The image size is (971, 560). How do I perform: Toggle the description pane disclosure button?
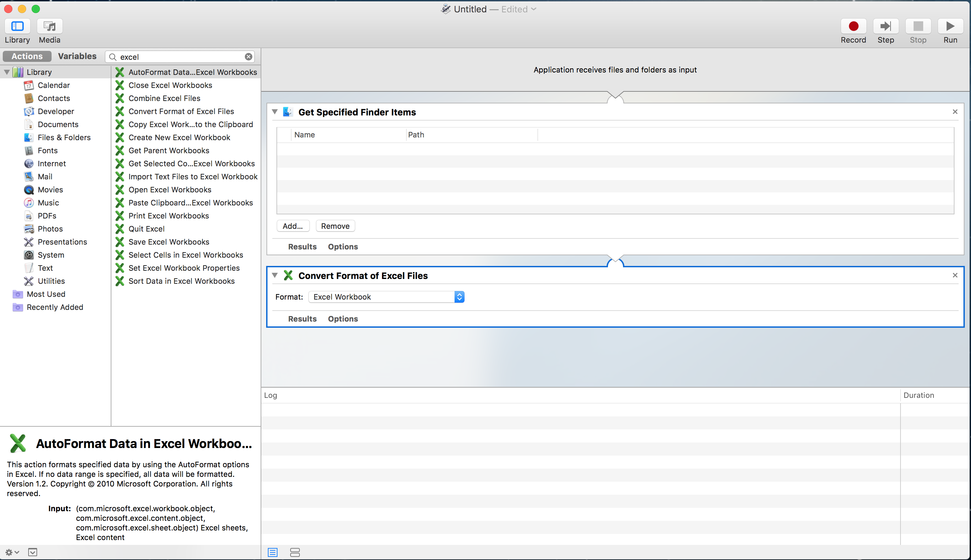(33, 552)
